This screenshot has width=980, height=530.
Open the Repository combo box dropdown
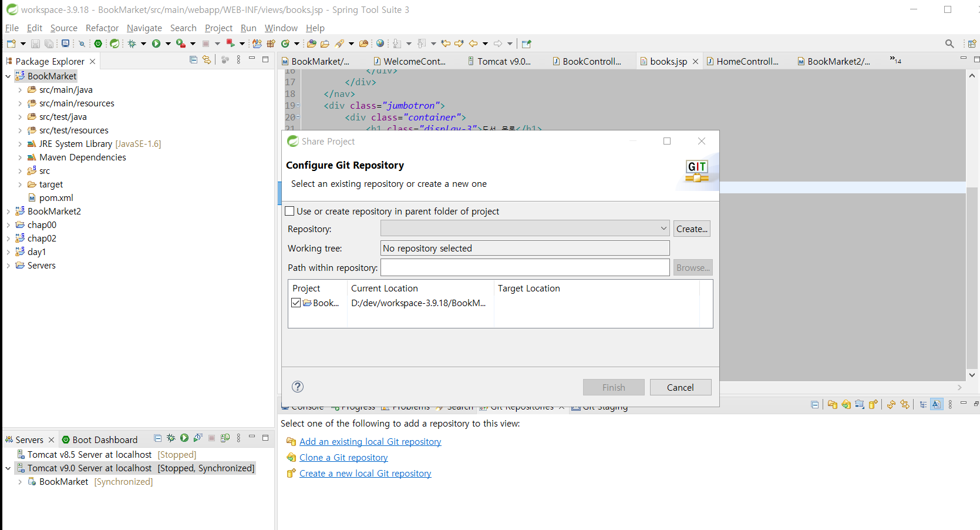[664, 229]
